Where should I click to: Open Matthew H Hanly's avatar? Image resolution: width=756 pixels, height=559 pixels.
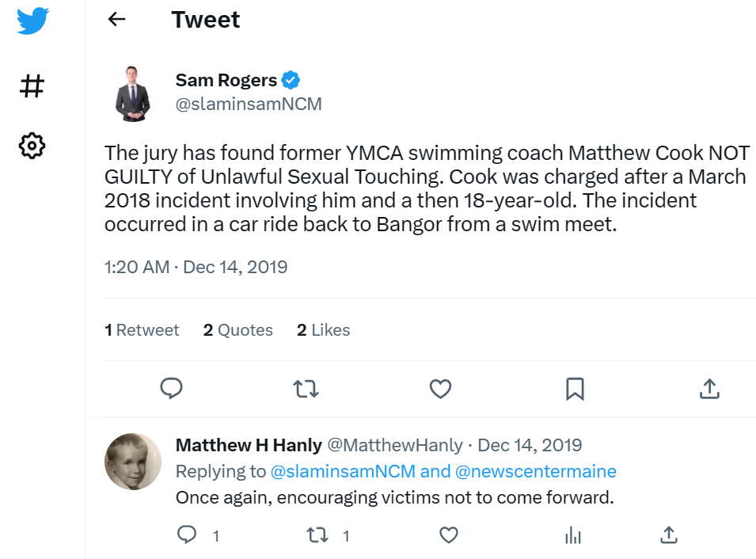pos(132,461)
